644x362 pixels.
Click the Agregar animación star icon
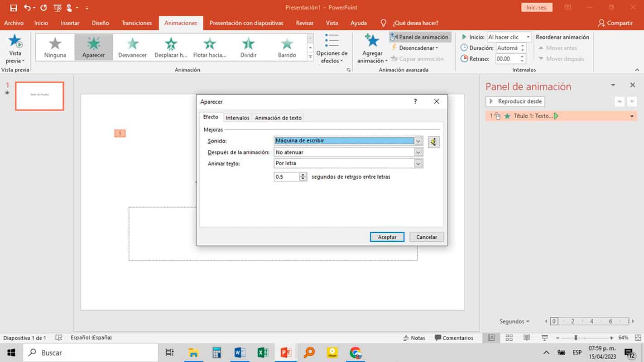[x=372, y=41]
